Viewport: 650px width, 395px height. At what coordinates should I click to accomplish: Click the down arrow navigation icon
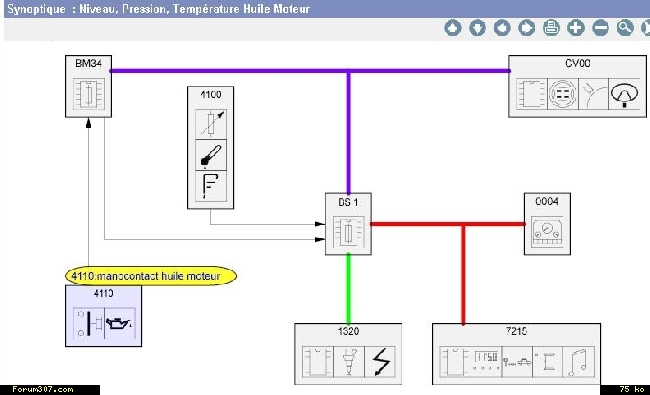pos(477,28)
